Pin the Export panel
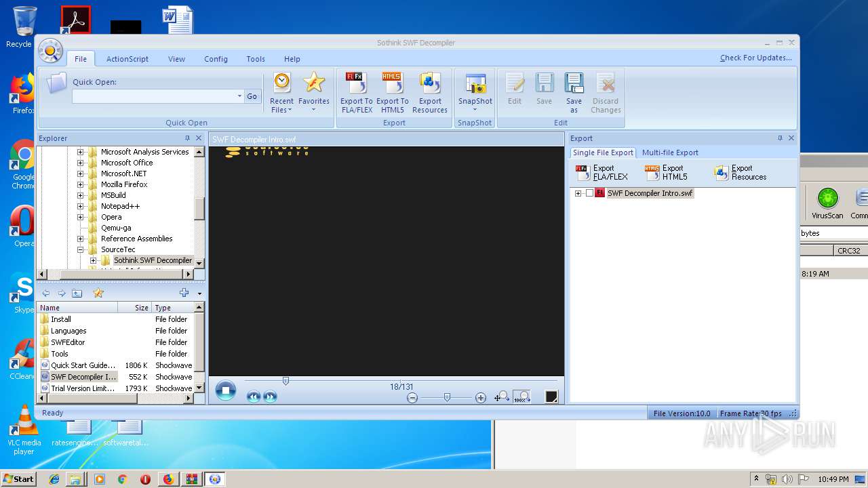Screen dimensions: 868x488 (x=780, y=138)
